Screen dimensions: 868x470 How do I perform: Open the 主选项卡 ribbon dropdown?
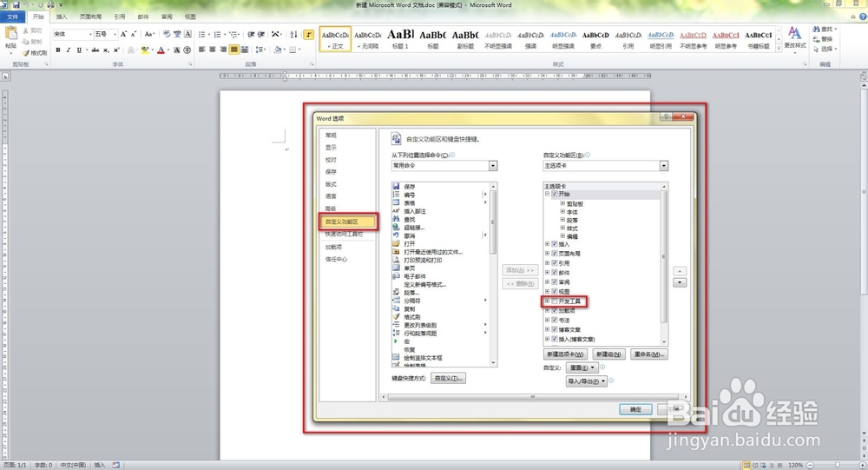tap(664, 166)
